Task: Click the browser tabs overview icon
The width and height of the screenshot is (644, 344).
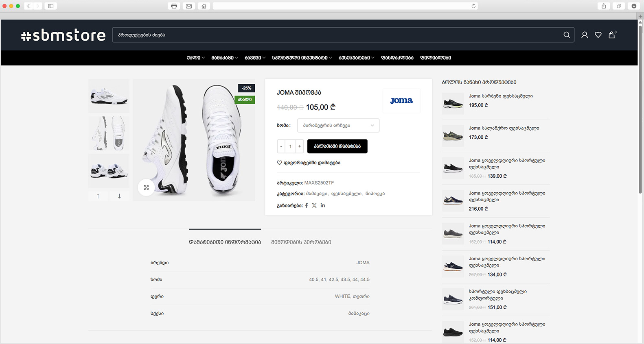Action: (619, 6)
